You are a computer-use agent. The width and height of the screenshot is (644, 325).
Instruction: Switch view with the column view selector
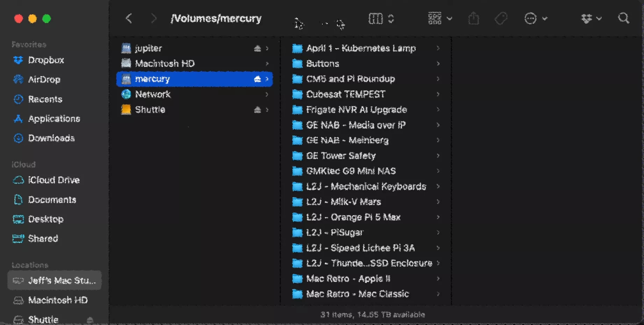pos(381,19)
